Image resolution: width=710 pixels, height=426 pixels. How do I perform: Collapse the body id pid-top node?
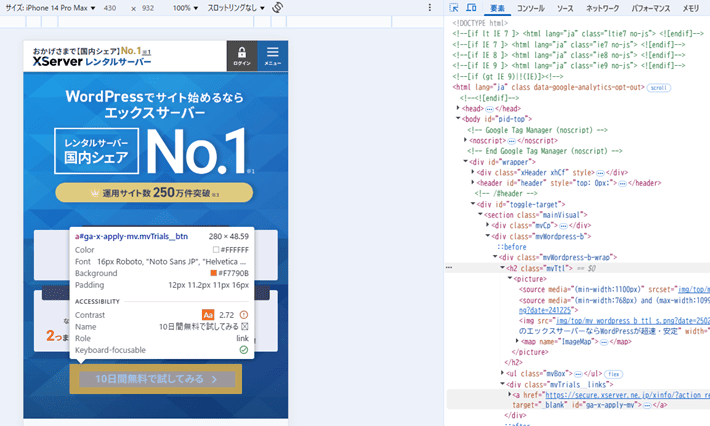458,119
